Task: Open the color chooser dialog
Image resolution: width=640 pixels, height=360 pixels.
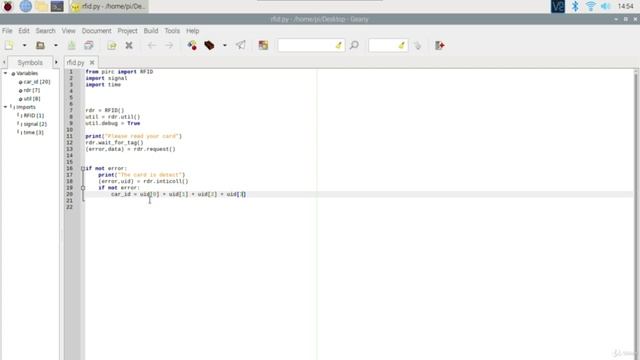Action: pos(263,45)
